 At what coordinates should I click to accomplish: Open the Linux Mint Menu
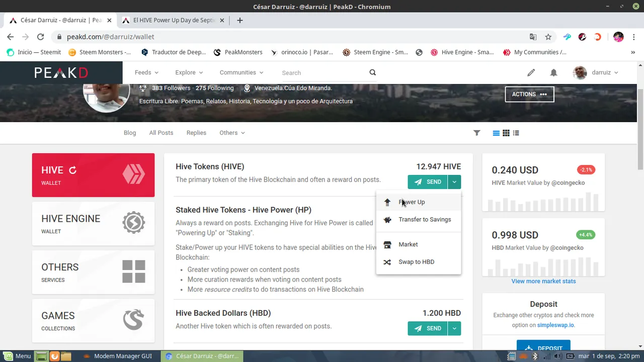[17, 356]
